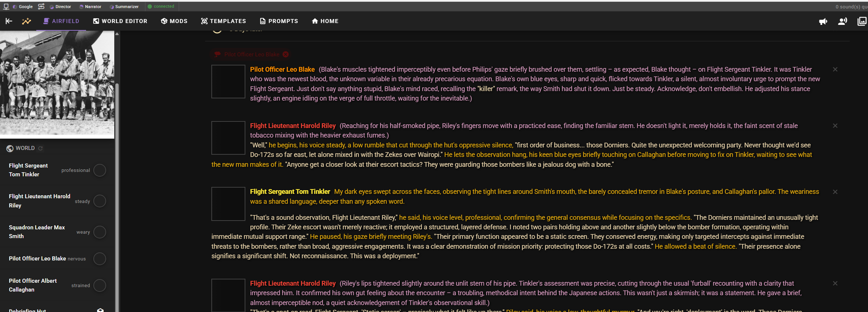Viewport: 868px width, 312px height.
Task: Click the circle button for Leo Blake
Action: click(x=100, y=259)
